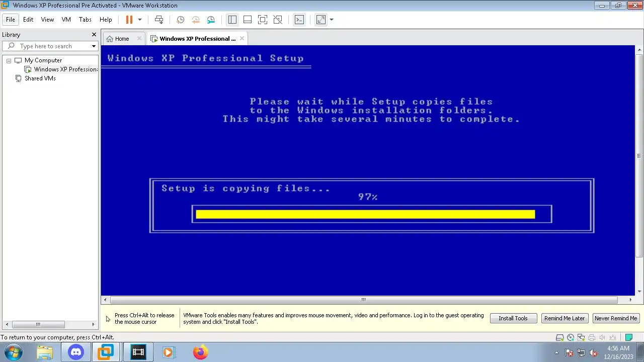Open the media player taskbar icon
Image resolution: width=644 pixels, height=362 pixels.
point(169,352)
